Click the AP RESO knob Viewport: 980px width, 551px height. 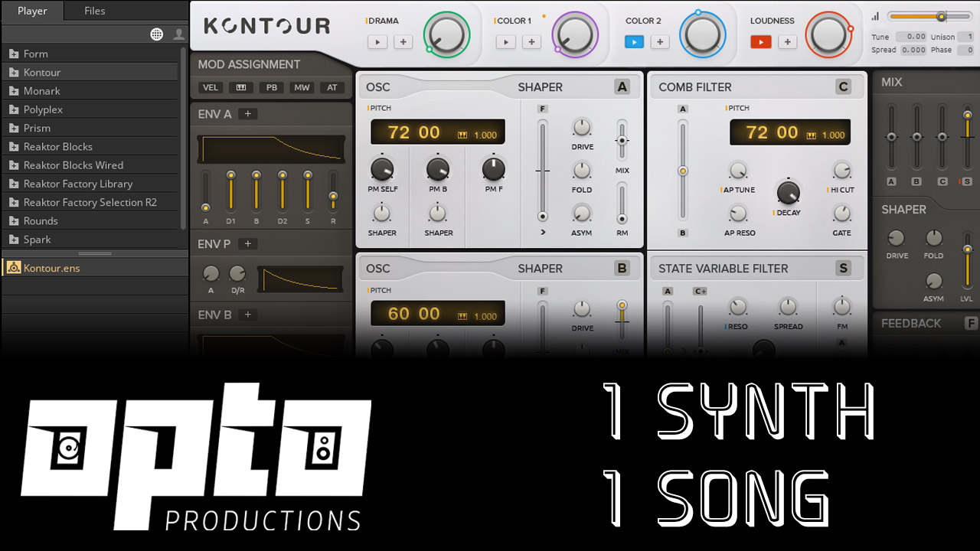tap(738, 214)
